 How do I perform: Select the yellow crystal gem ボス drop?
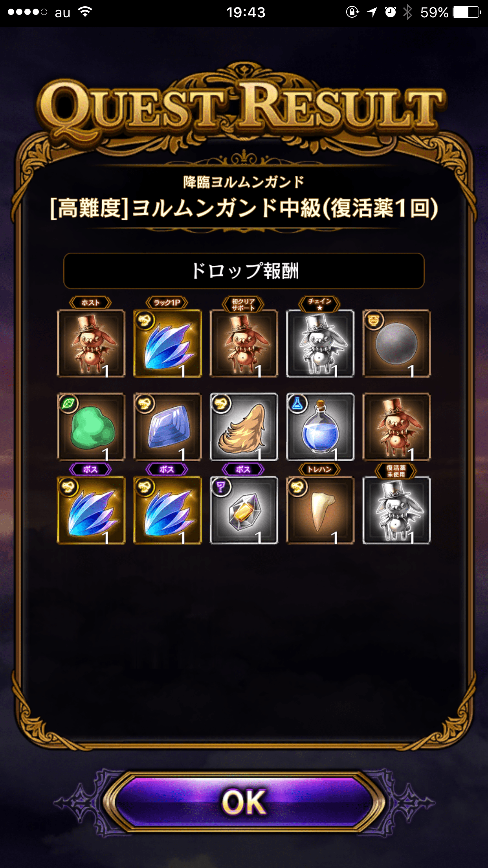point(244,510)
